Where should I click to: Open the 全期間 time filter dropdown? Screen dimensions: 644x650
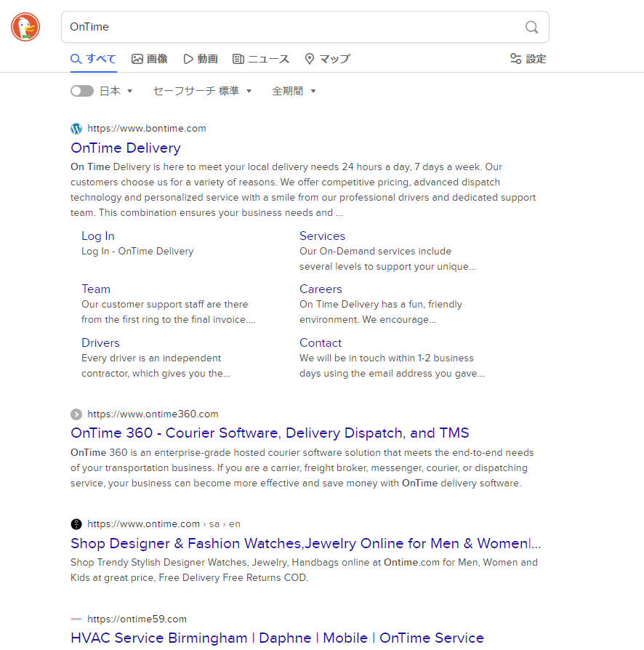click(x=294, y=91)
